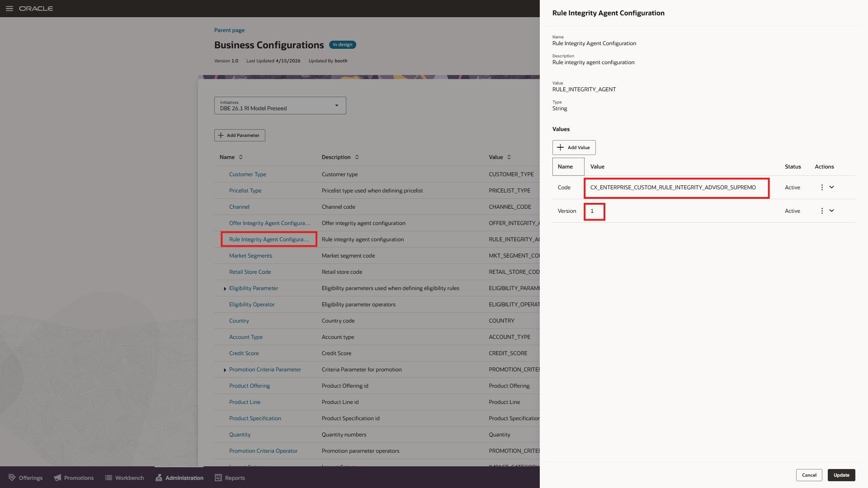Open Channel parameter link
This screenshot has width=868, height=488.
(x=239, y=207)
